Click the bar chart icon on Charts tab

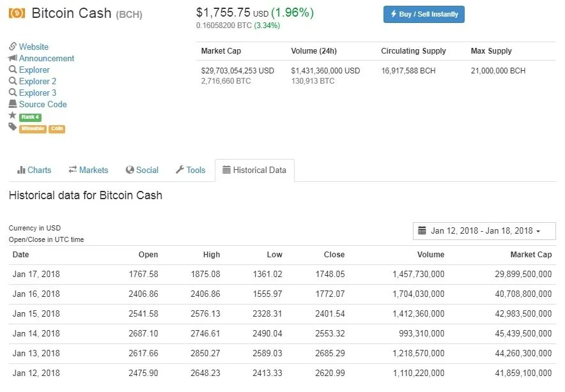[x=21, y=170]
